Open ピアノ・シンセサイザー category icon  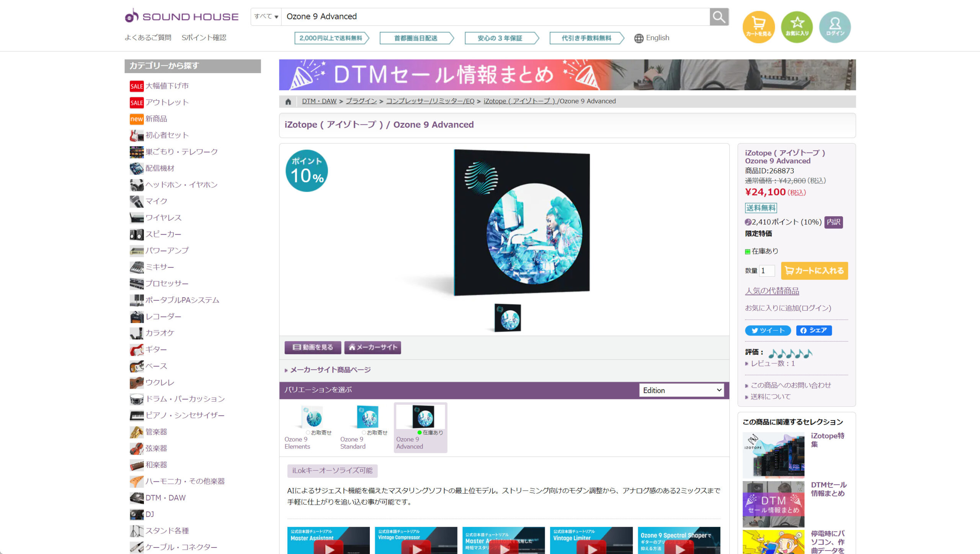(x=137, y=415)
